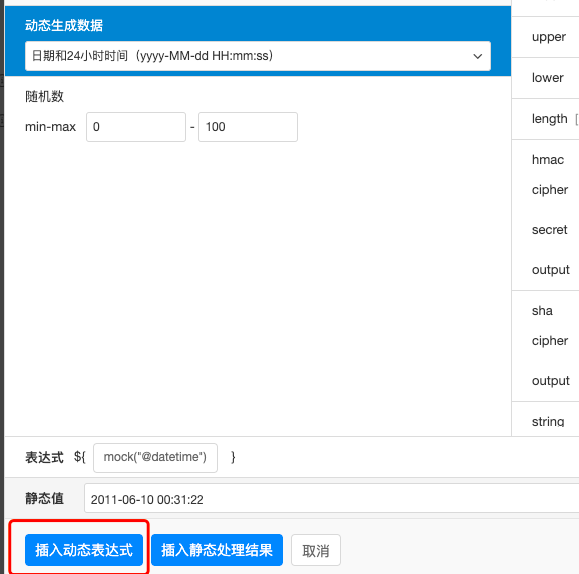Viewport: 579px width, 574px height.
Task: Click the 插入动态表达式 button
Action: (x=84, y=550)
